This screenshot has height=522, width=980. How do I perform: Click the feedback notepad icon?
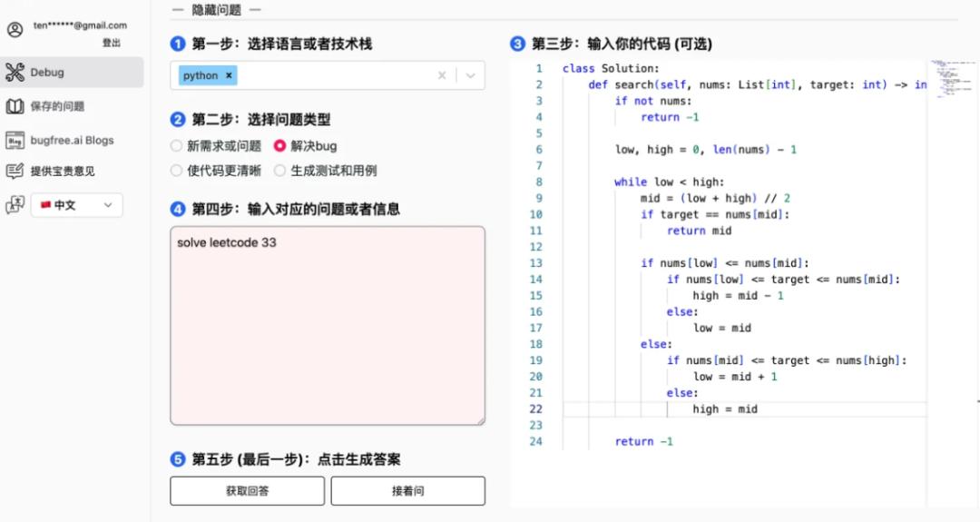(15, 171)
